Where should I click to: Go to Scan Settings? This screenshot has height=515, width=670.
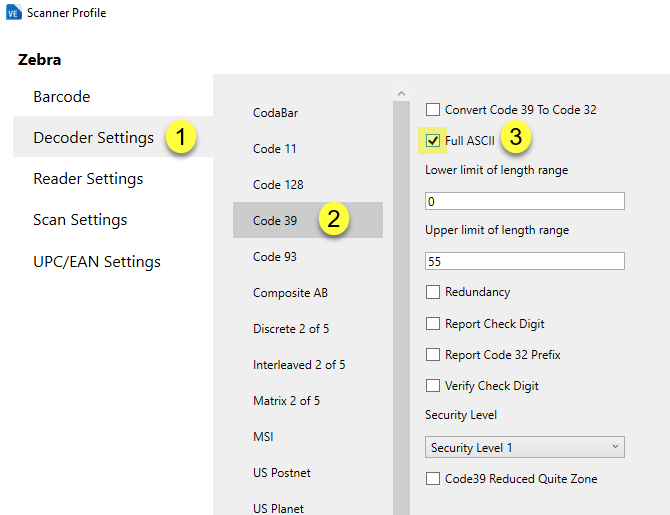tap(80, 220)
